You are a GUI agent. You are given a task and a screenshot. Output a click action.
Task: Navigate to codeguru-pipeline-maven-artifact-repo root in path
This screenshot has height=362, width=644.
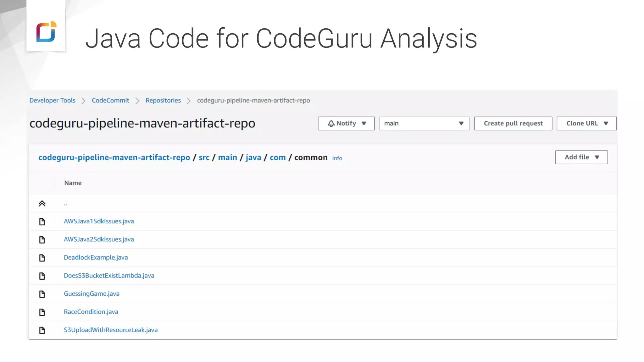114,157
